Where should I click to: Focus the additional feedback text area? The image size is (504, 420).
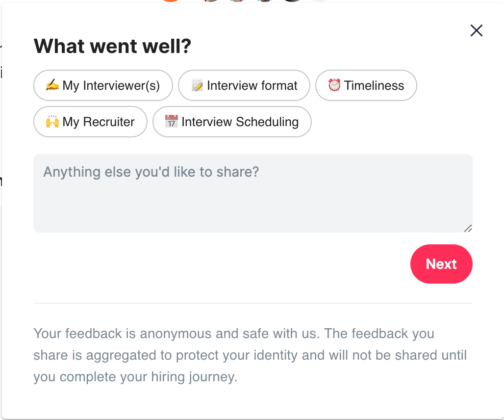point(253,193)
